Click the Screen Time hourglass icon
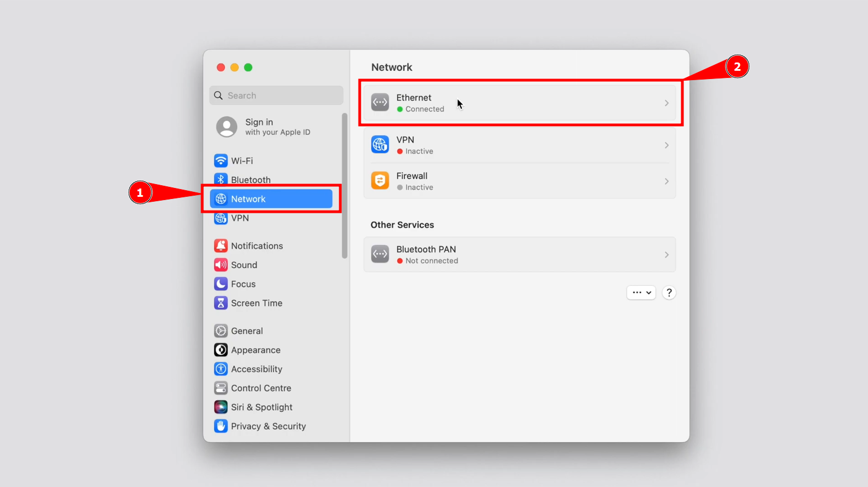This screenshot has width=868, height=487. (x=220, y=303)
